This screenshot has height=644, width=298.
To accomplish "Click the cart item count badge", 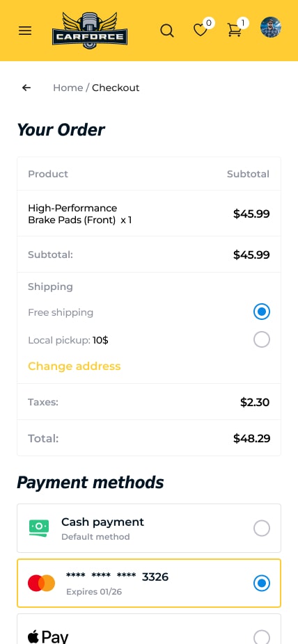I will tap(243, 23).
